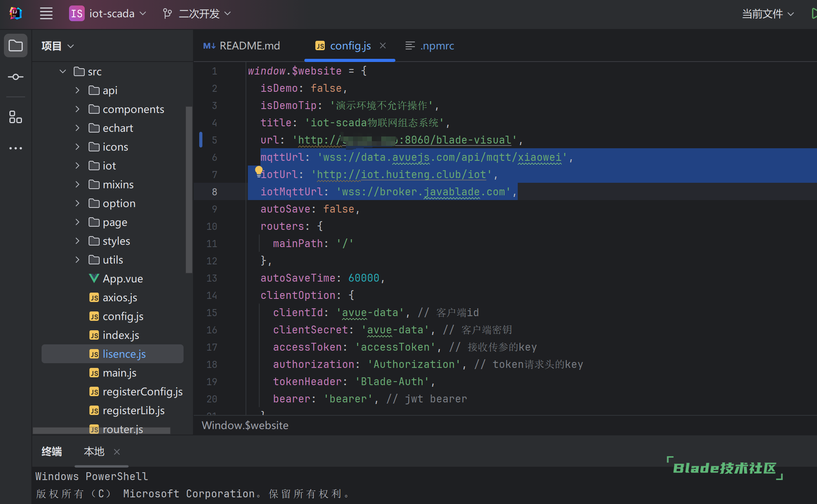
Task: Collapse the src folder
Action: pos(63,71)
